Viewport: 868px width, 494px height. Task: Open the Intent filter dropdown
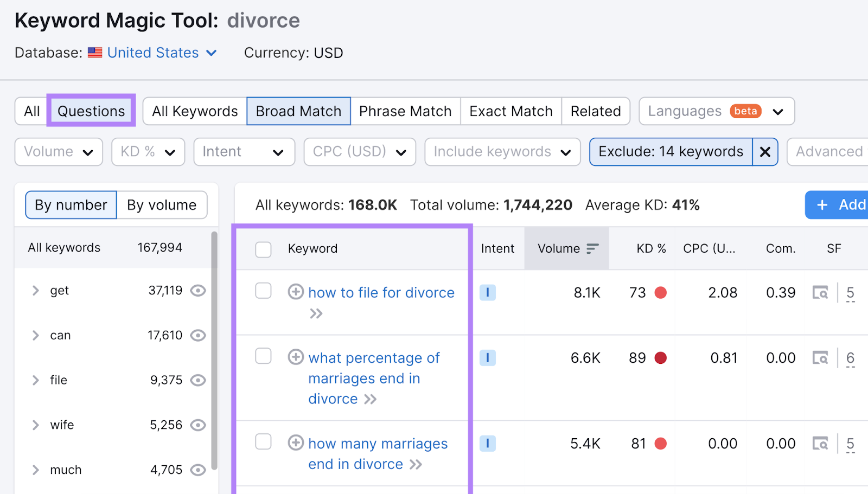[x=244, y=152]
